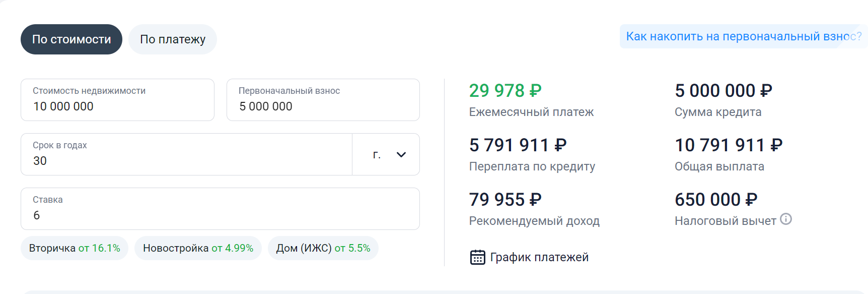Switch to the «По платежу» tab
This screenshot has width=868, height=294.
tap(173, 39)
